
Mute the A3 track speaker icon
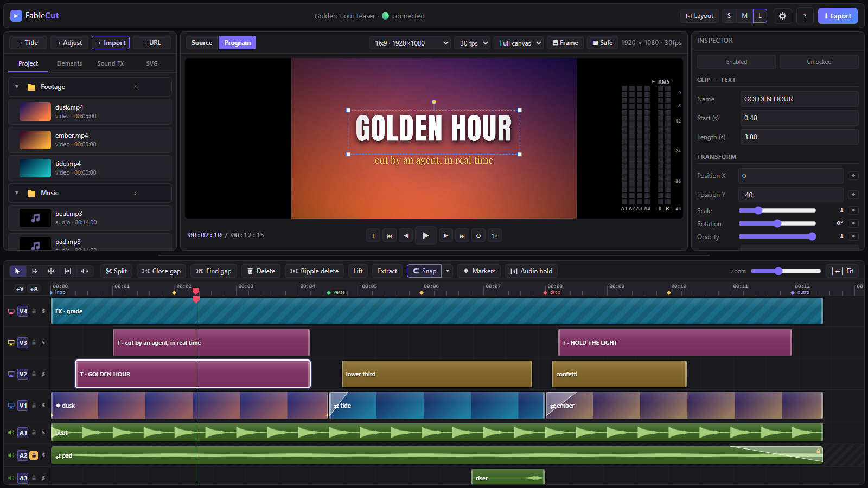(11, 478)
